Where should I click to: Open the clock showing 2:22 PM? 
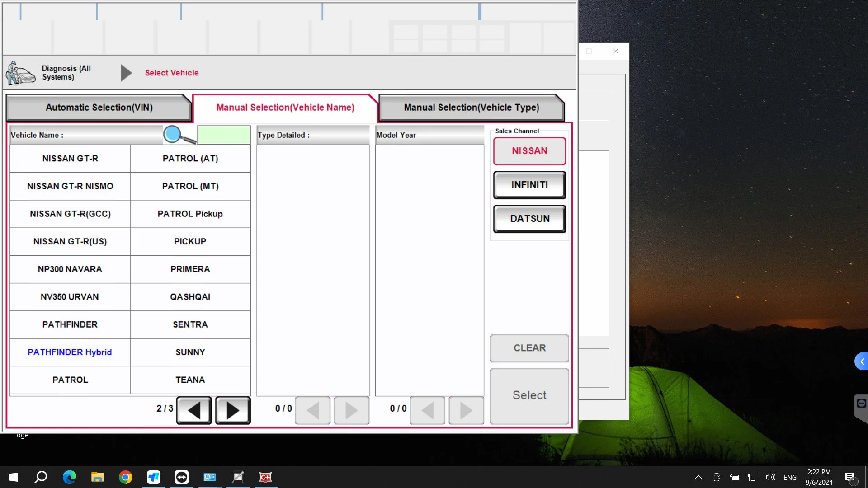[x=819, y=477]
